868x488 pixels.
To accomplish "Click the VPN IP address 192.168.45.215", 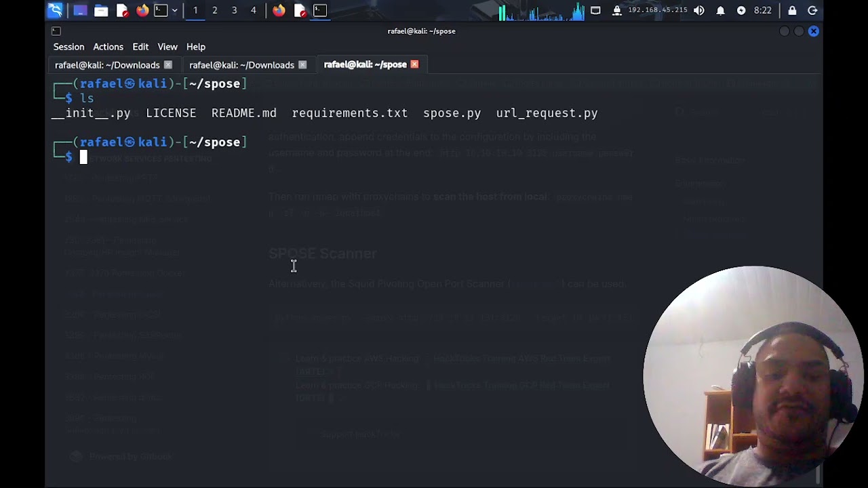I will coord(657,10).
